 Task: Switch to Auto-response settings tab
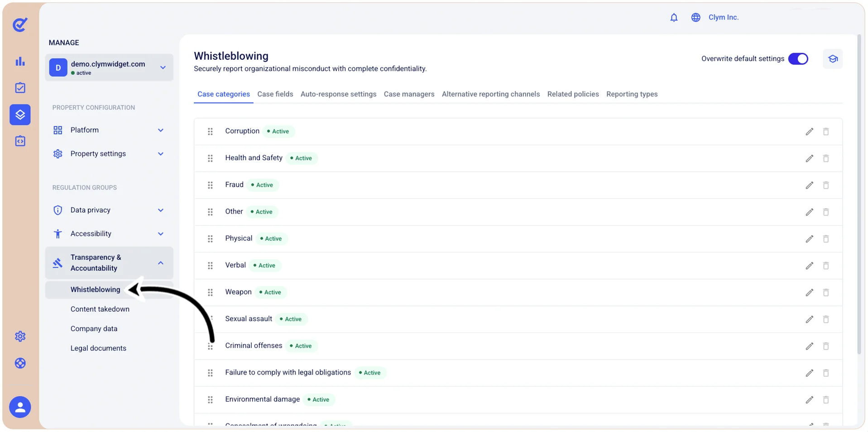point(338,94)
